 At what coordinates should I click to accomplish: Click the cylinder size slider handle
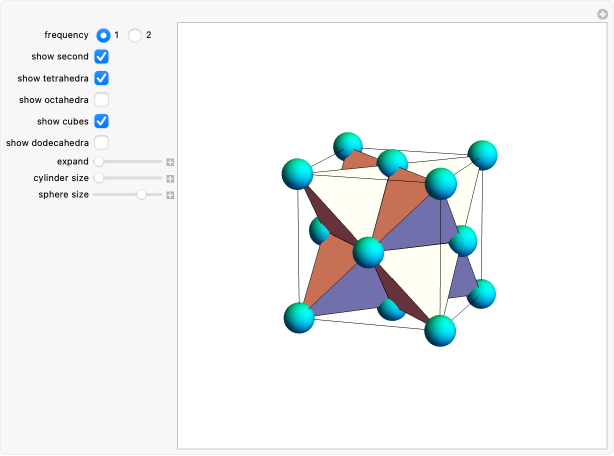[99, 178]
